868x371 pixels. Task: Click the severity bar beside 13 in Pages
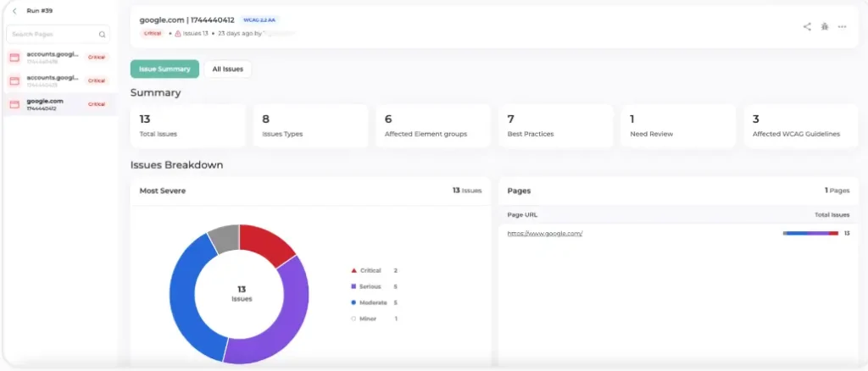pos(810,233)
